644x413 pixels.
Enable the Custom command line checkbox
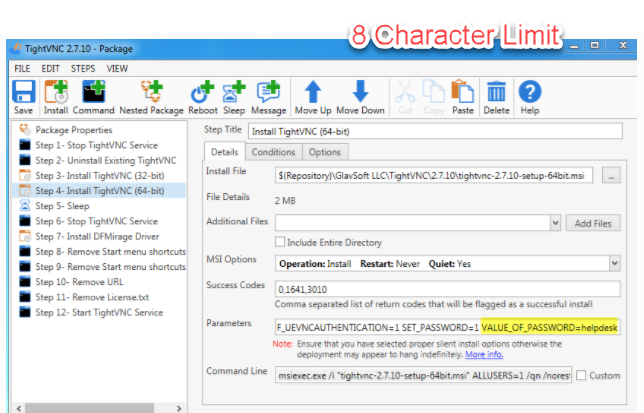581,375
